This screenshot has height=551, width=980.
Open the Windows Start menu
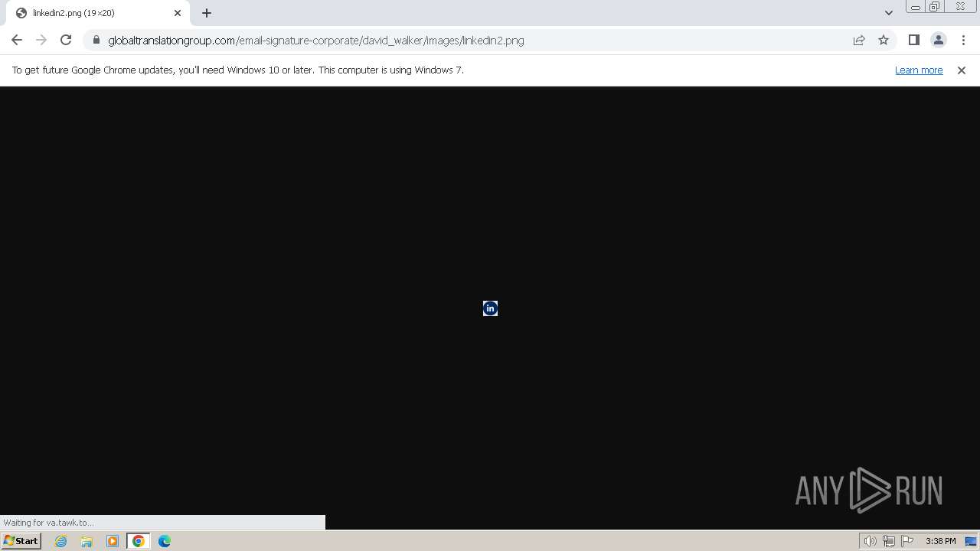[21, 541]
